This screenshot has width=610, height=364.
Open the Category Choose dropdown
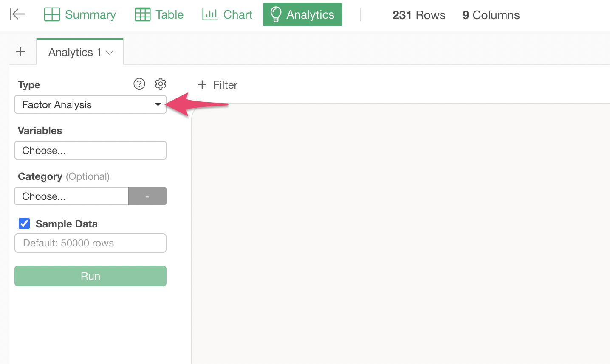tap(71, 196)
